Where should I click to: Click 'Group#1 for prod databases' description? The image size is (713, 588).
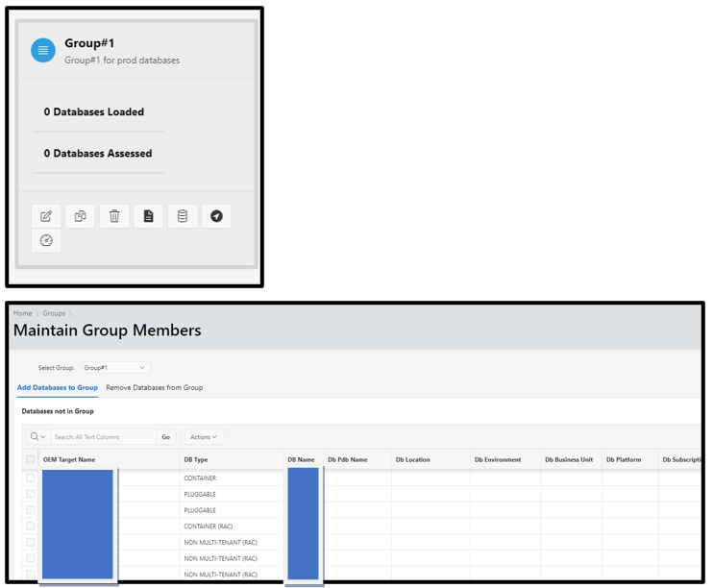pyautogui.click(x=122, y=60)
